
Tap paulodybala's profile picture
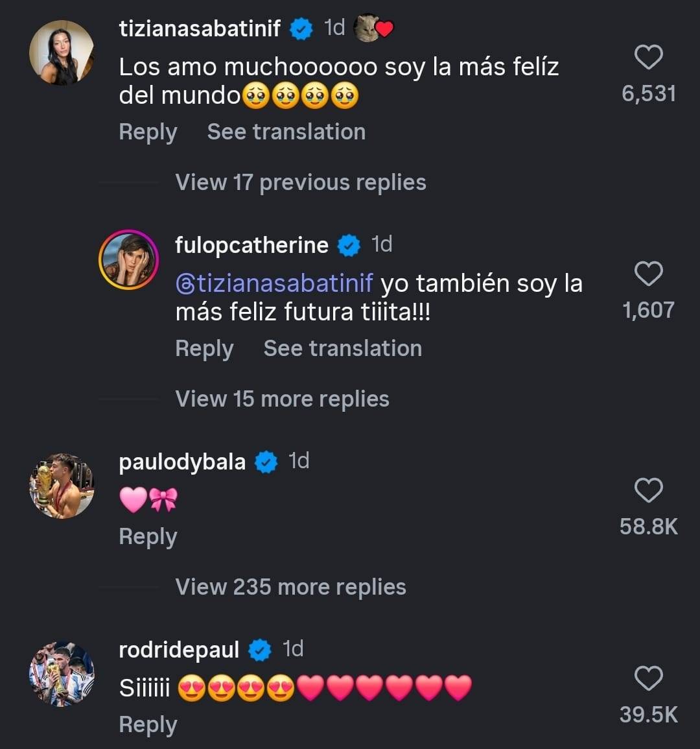click(62, 486)
